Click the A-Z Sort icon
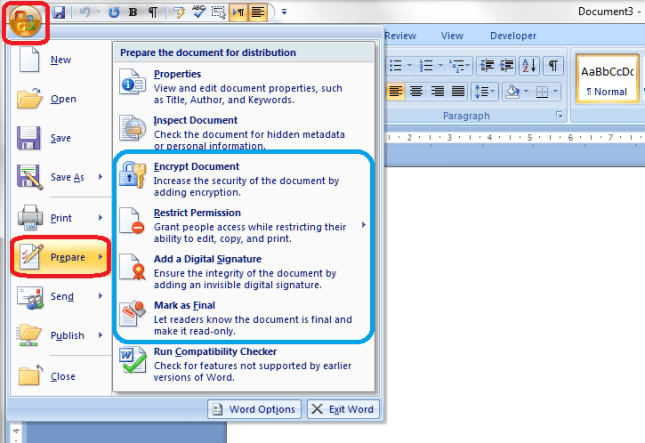 529,65
